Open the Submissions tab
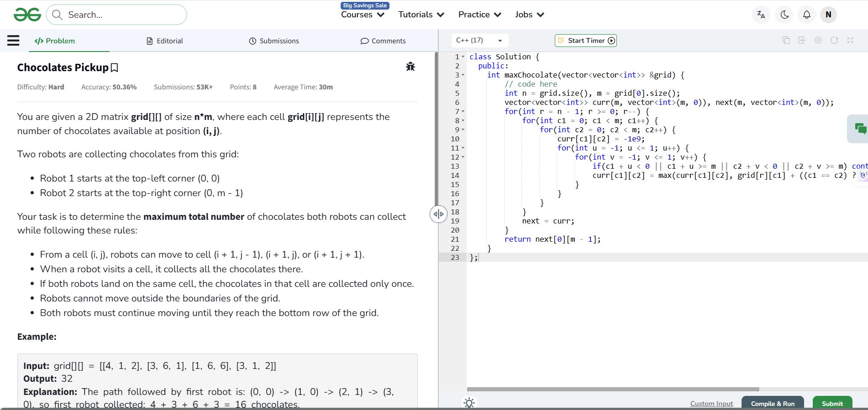The image size is (868, 410). [274, 41]
